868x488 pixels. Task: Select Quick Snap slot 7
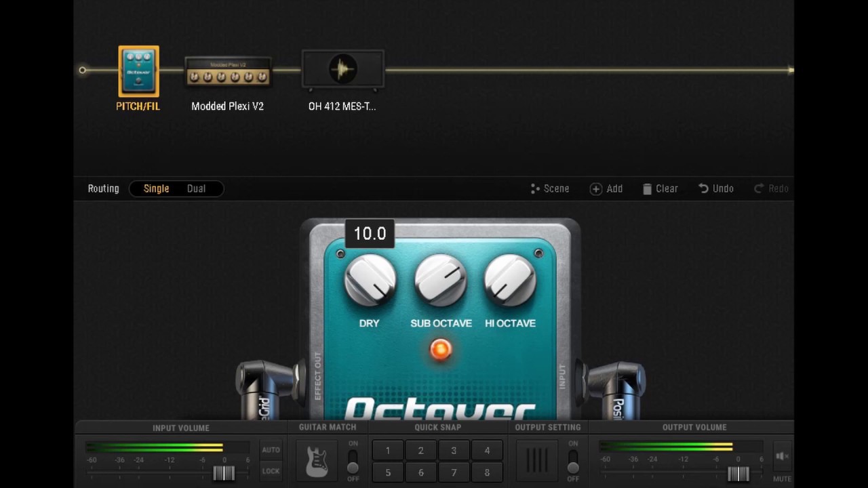[x=454, y=472]
